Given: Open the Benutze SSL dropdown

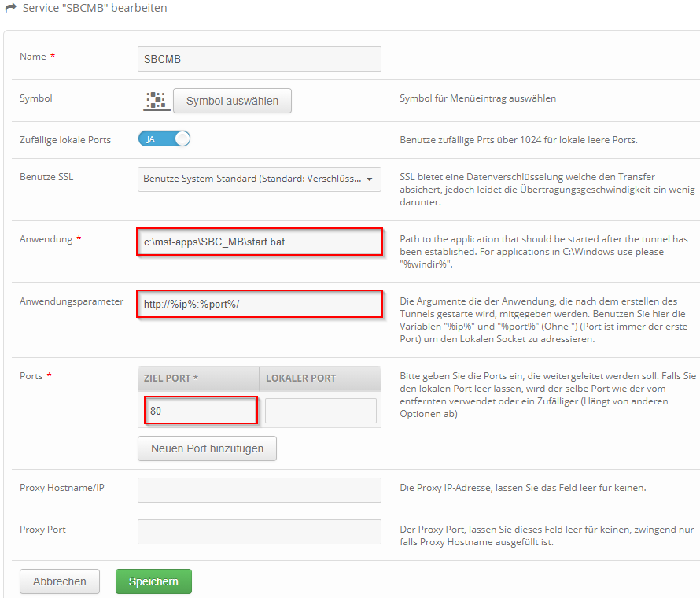Looking at the screenshot, I should [x=260, y=179].
